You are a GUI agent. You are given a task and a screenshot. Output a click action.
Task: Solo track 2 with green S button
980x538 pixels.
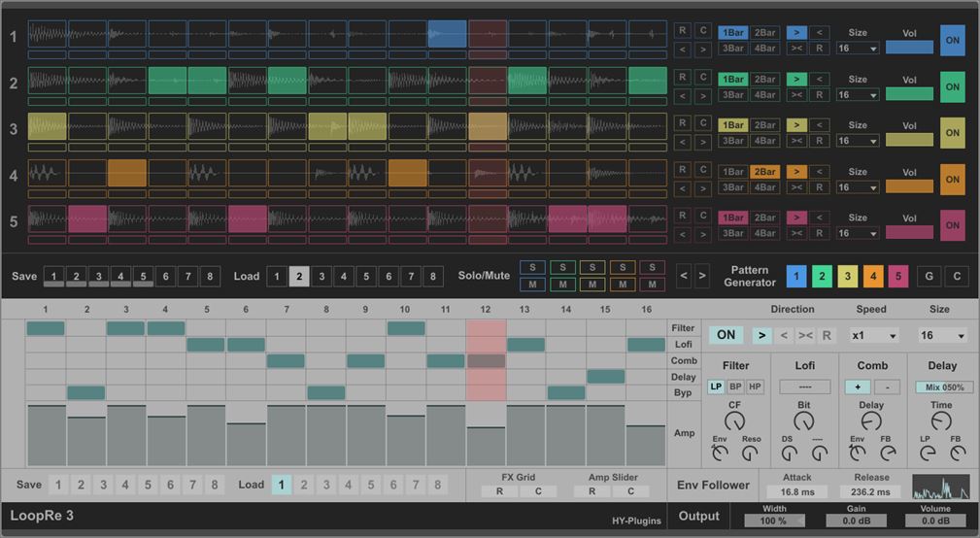coord(562,268)
